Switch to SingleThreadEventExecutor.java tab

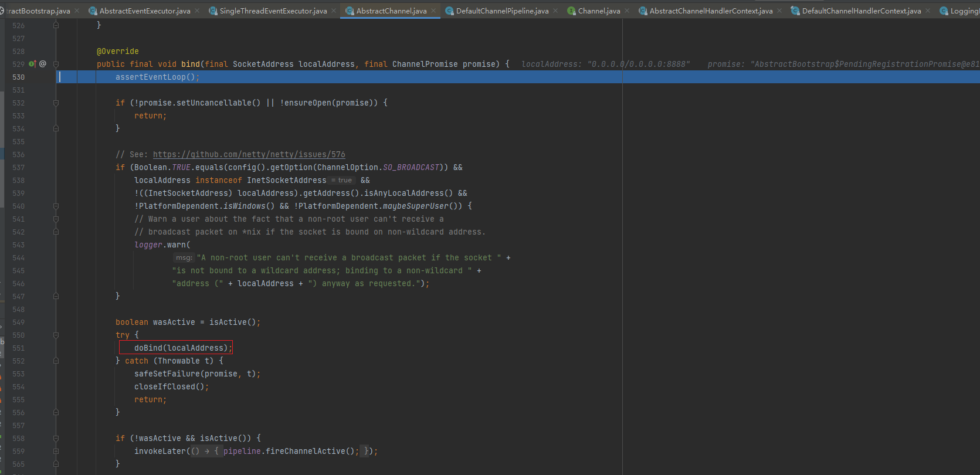273,11
